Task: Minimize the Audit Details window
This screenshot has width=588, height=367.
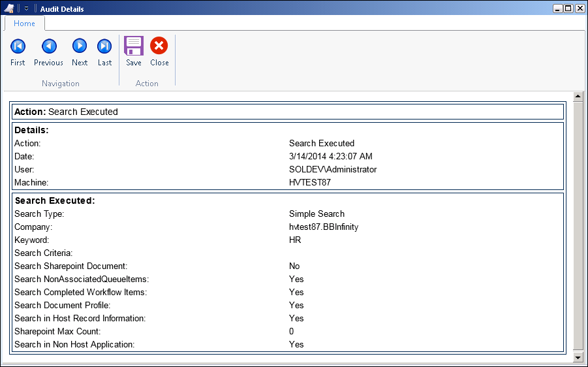Action: tap(557, 8)
